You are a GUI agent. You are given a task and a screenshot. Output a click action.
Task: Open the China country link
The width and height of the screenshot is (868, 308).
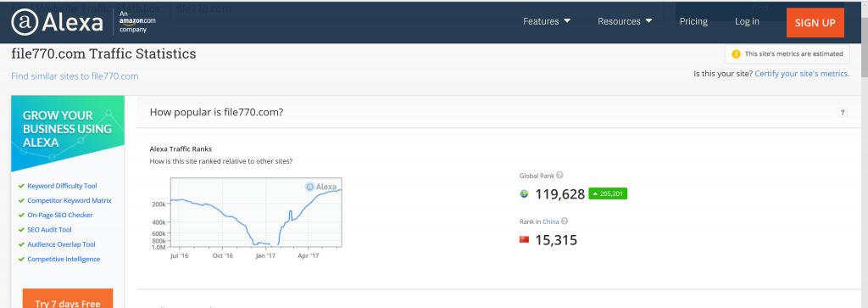click(550, 221)
